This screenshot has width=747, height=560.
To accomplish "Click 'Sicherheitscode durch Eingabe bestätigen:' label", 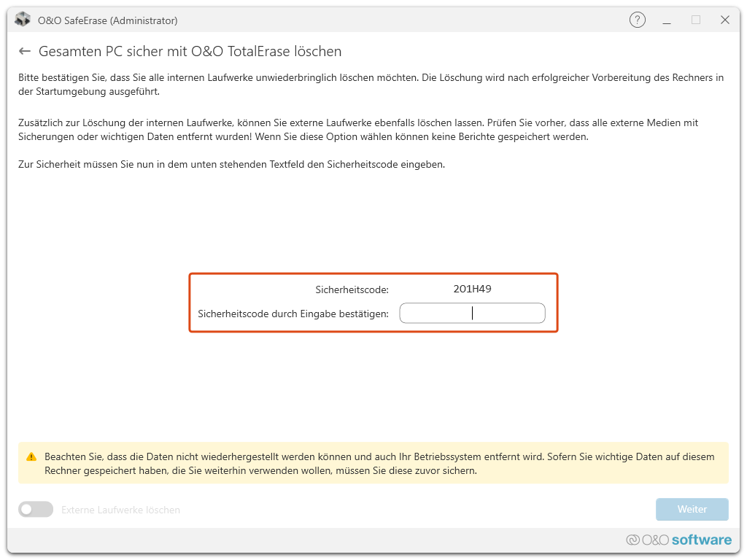I will 293,314.
